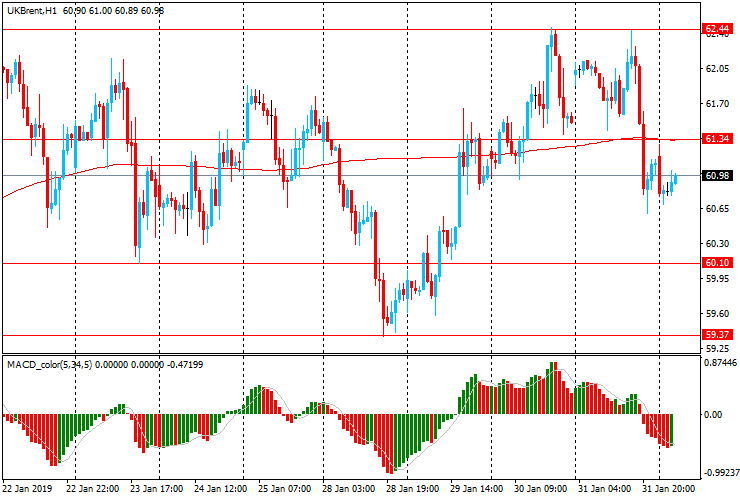740x500 pixels.
Task: Select the red 59.37 price level tag
Action: click(715, 335)
